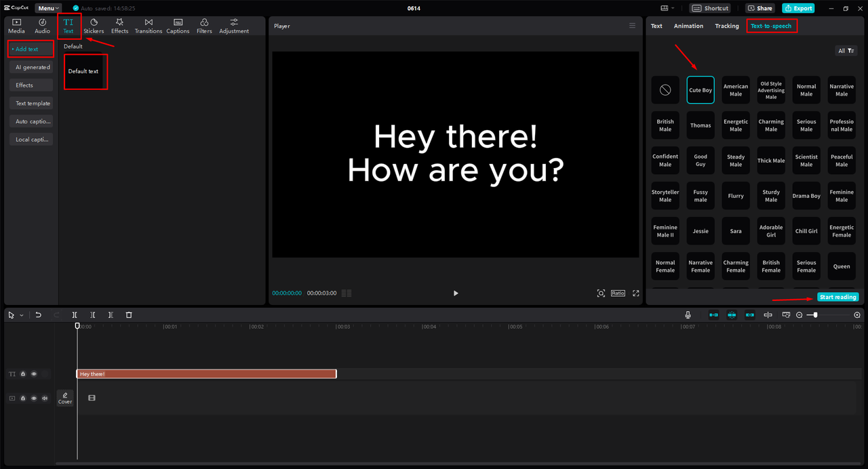Start voiceover recording with microphone icon
Screen dimensions: 868x469
coord(688,315)
